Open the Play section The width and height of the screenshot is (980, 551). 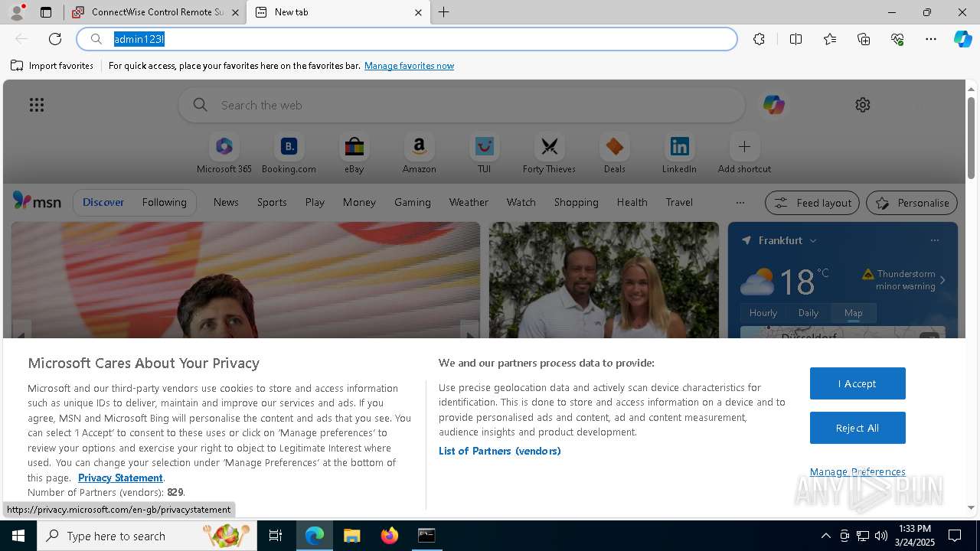315,202
